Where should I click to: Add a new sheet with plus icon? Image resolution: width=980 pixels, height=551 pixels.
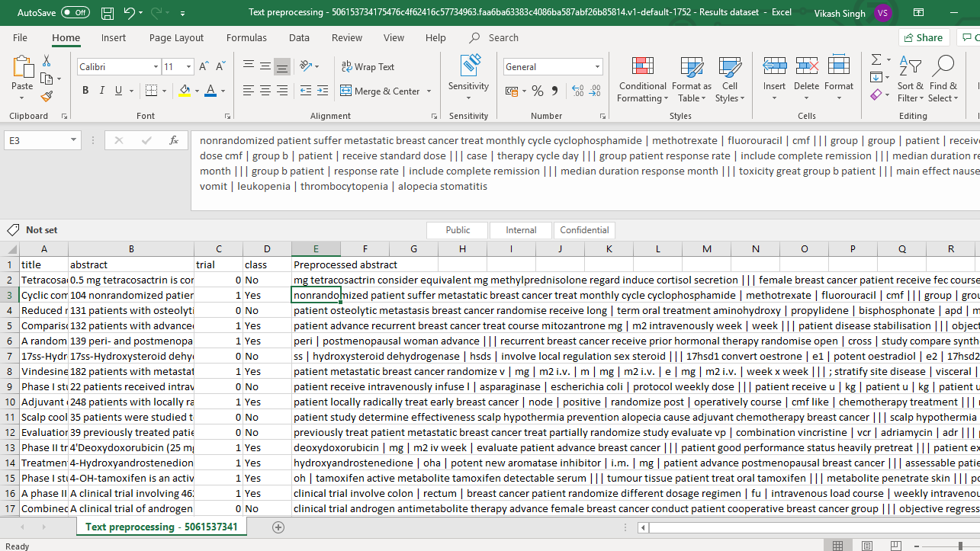pyautogui.click(x=278, y=527)
